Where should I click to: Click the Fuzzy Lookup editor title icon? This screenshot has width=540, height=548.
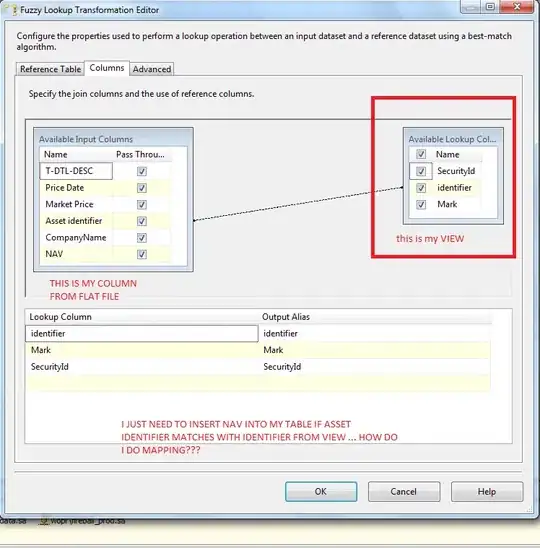point(13,10)
